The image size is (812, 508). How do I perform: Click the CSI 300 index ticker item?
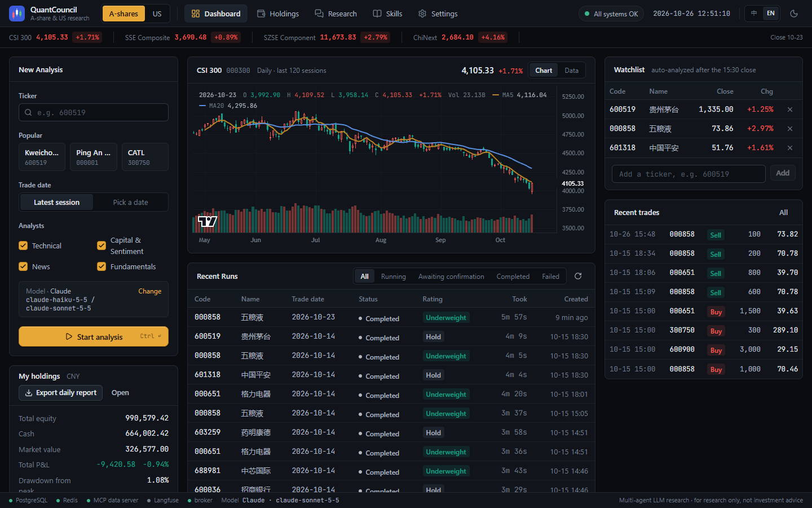pyautogui.click(x=55, y=37)
